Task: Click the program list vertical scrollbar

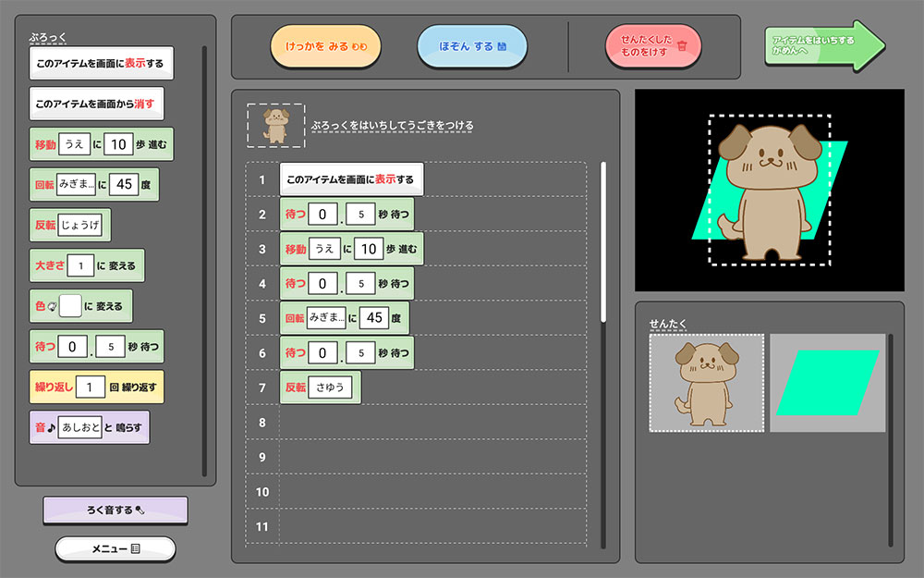Action: 603,242
